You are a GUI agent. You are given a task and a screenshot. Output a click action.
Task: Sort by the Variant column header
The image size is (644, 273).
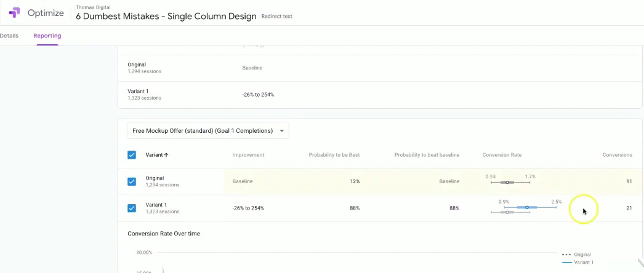pyautogui.click(x=157, y=155)
